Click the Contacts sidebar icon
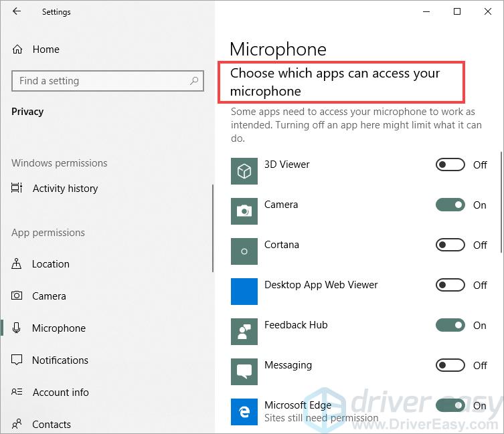504x434 pixels. [x=17, y=424]
